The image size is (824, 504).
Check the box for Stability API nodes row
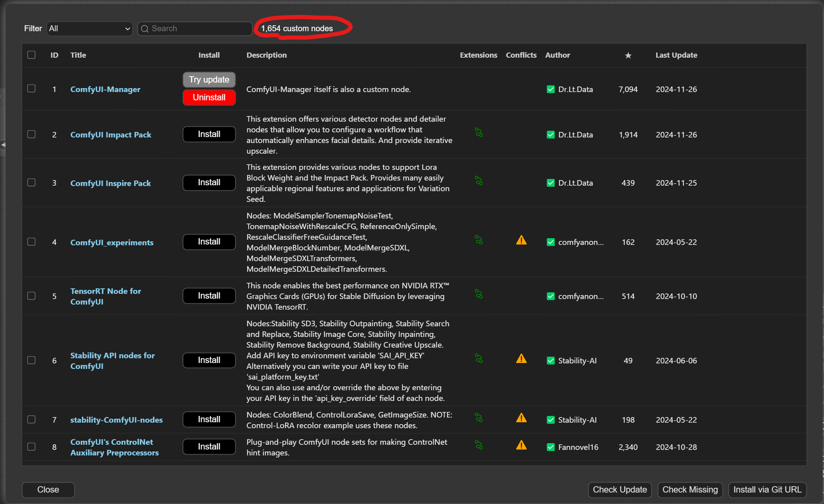tap(31, 360)
